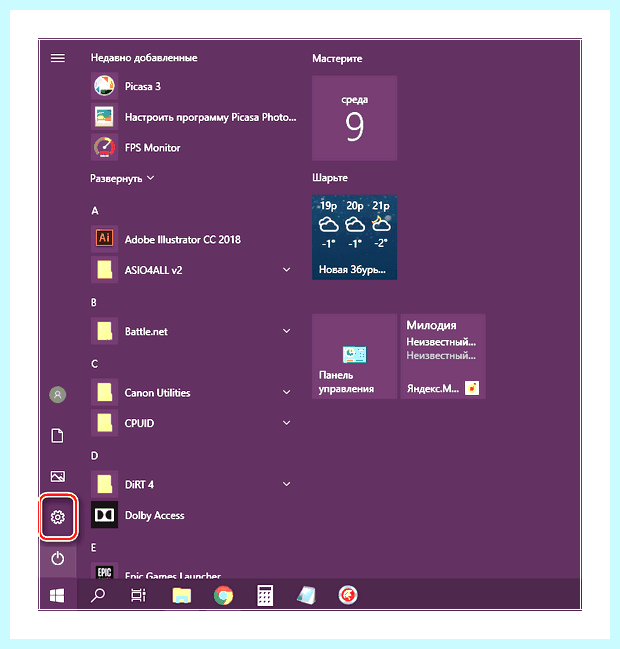Image resolution: width=620 pixels, height=649 pixels.
Task: Open taskbar Search magnifier
Action: (98, 596)
